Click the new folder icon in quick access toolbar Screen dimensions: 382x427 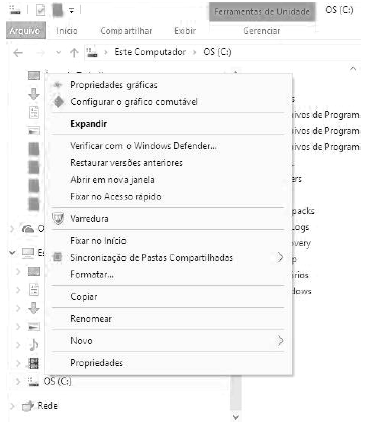[58, 10]
